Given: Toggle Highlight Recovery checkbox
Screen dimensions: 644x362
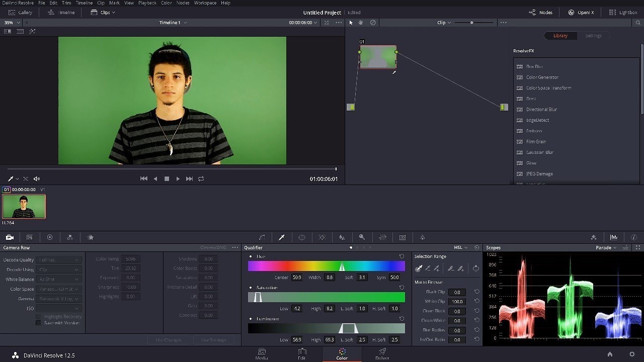Looking at the screenshot, I should click(x=38, y=317).
